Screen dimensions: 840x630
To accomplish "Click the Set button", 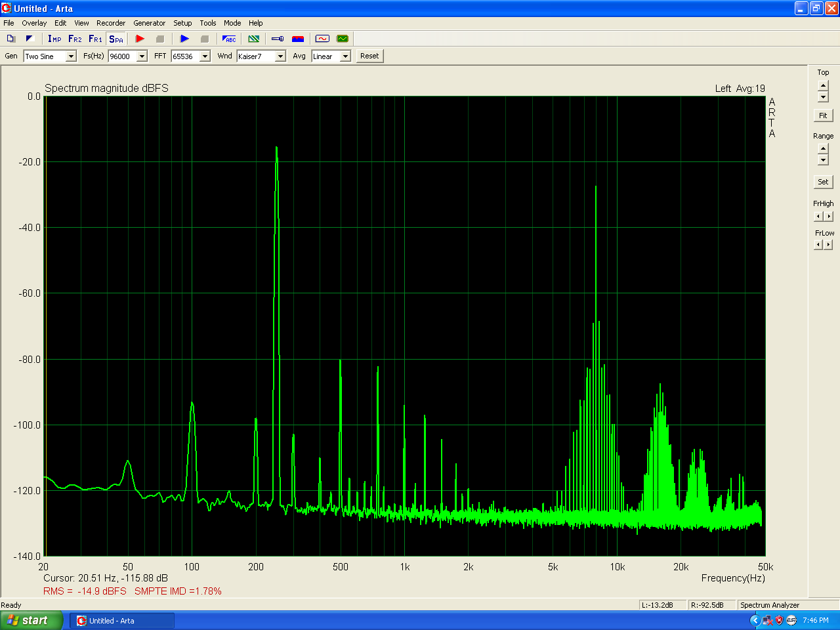I will click(x=823, y=182).
